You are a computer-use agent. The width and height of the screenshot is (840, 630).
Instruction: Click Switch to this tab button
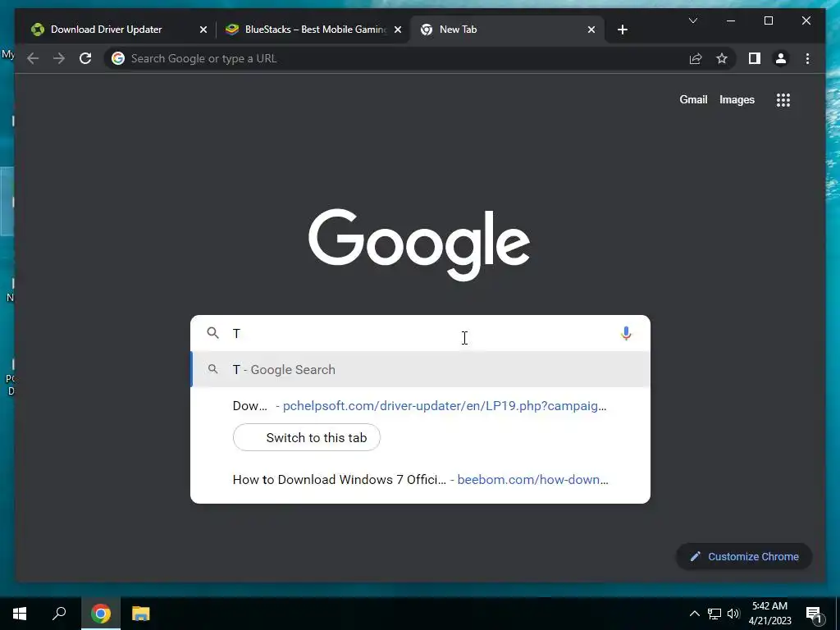[307, 438]
